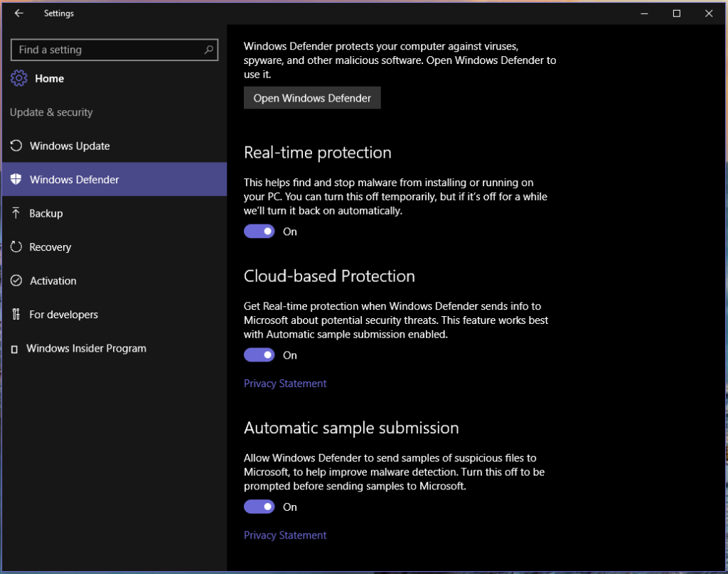Click the Activation checkmark circle icon

point(16,281)
